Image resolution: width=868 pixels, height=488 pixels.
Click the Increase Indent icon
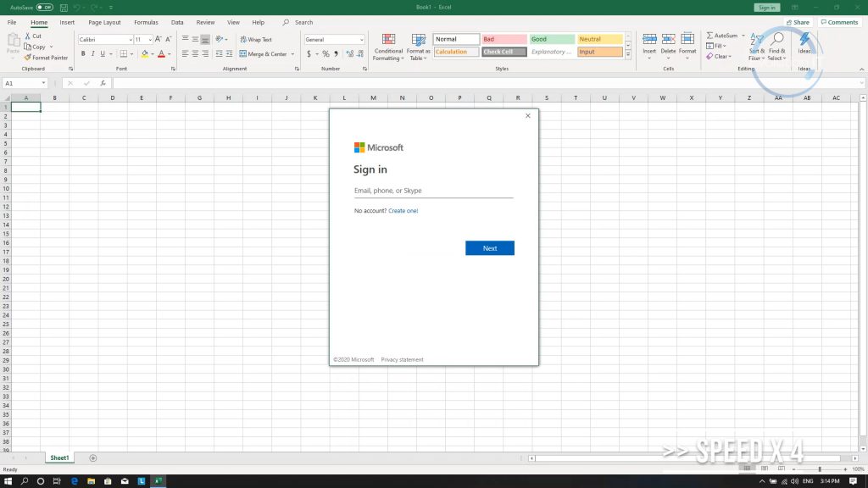point(229,54)
